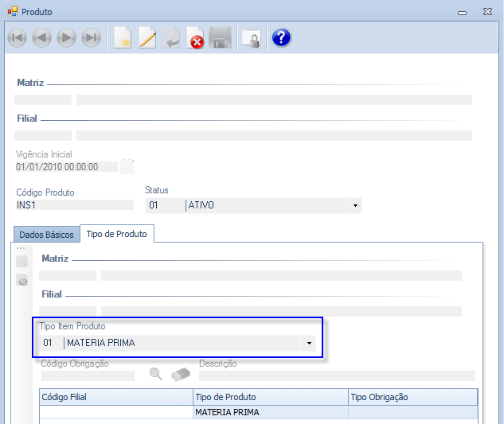This screenshot has height=424, width=504.
Task: Expand the Tipo Item Produto dropdown
Action: pos(309,343)
